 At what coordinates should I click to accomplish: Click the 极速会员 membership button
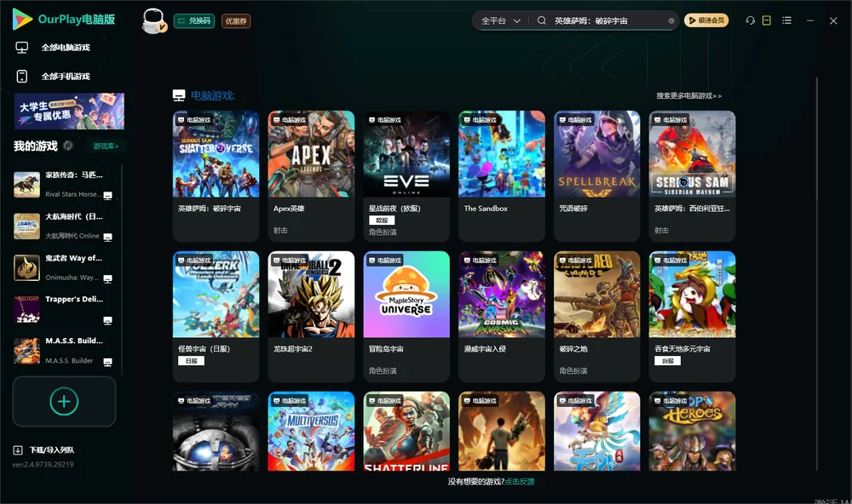706,20
